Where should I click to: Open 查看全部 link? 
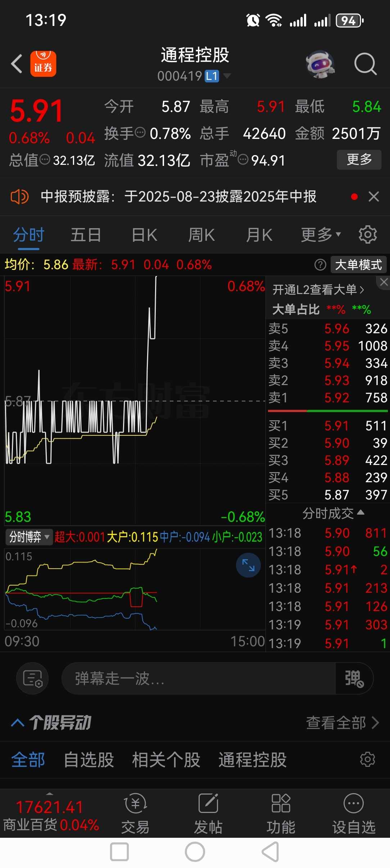(342, 723)
